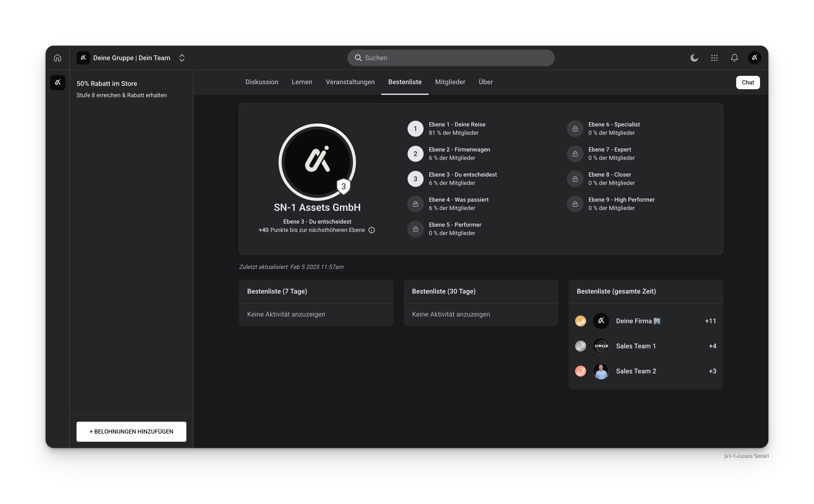Viewport: 814px width, 504px height.
Task: Go to the Veranstaltungen tab
Action: click(x=350, y=82)
